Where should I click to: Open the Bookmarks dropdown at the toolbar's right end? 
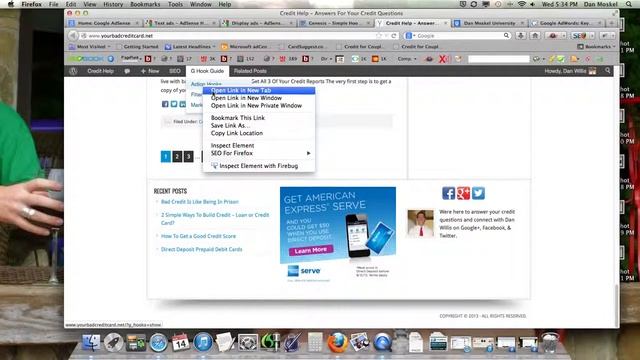coord(596,47)
